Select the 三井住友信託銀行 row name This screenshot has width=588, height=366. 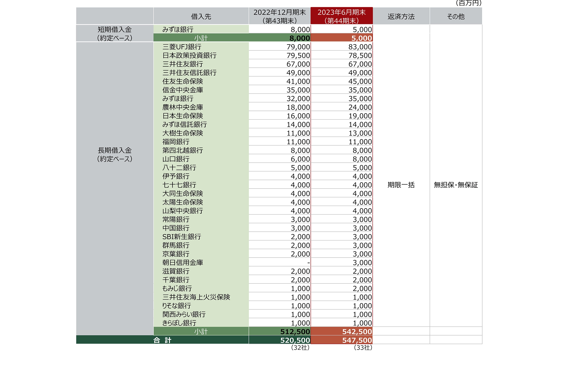(x=189, y=73)
